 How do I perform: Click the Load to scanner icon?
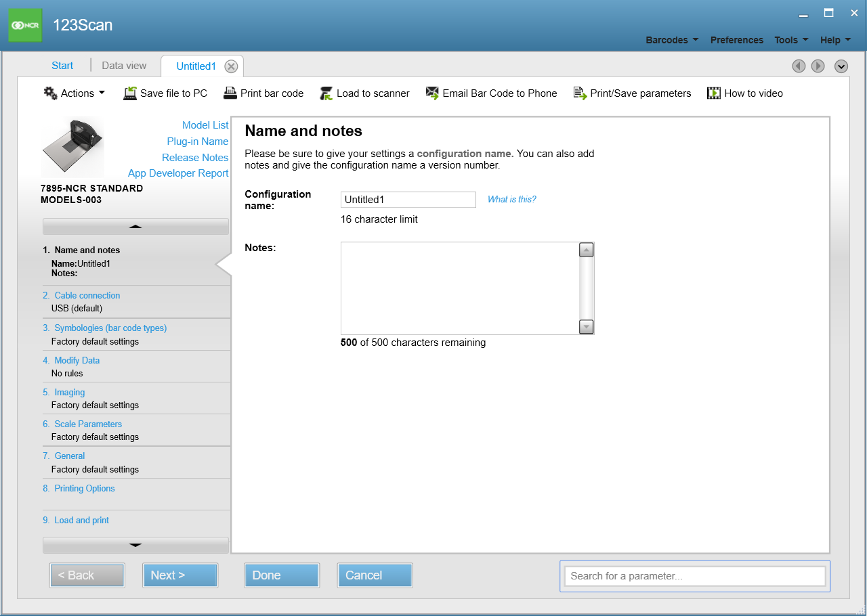tap(326, 93)
